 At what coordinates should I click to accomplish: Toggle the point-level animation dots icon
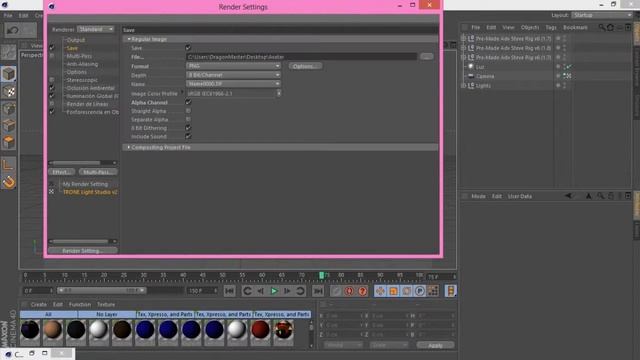coord(433,291)
